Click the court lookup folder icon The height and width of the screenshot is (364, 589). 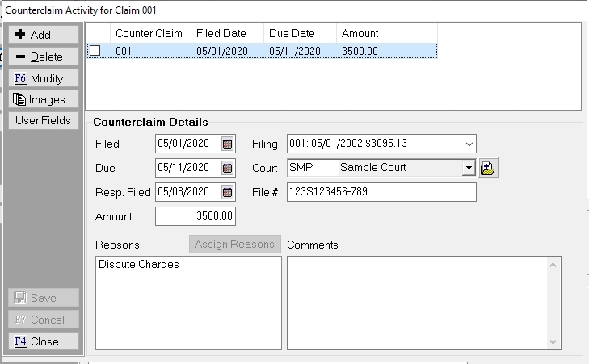[487, 169]
